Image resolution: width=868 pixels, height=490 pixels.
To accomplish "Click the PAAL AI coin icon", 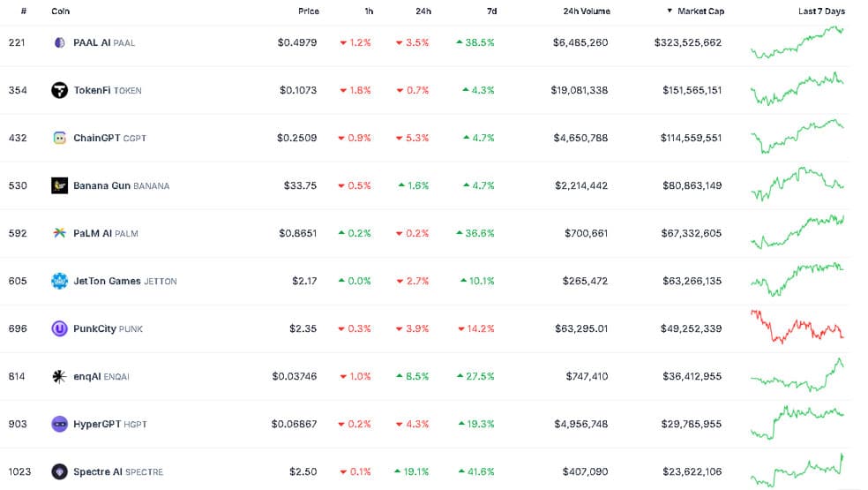I will coord(59,42).
